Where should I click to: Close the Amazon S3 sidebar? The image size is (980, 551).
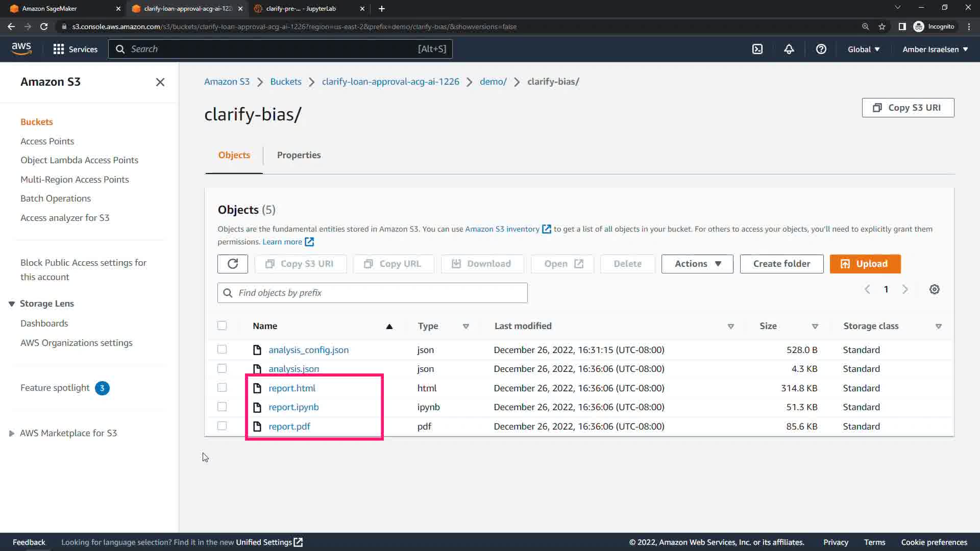[x=160, y=82]
